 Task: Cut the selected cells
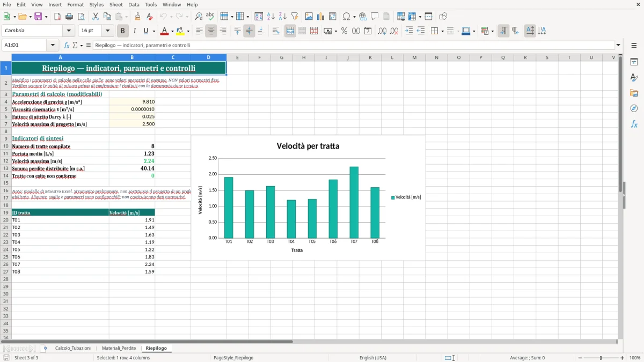pos(96,17)
